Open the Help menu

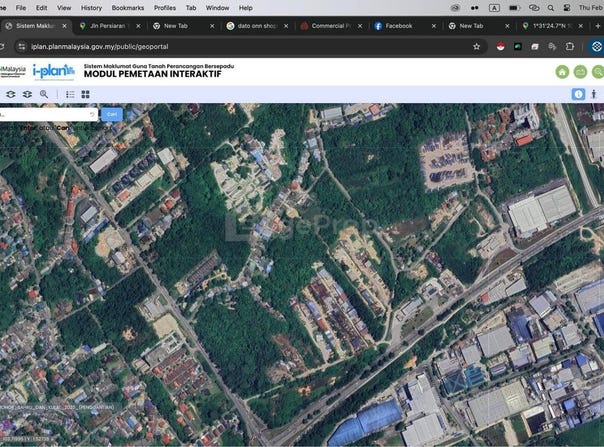[x=245, y=8]
